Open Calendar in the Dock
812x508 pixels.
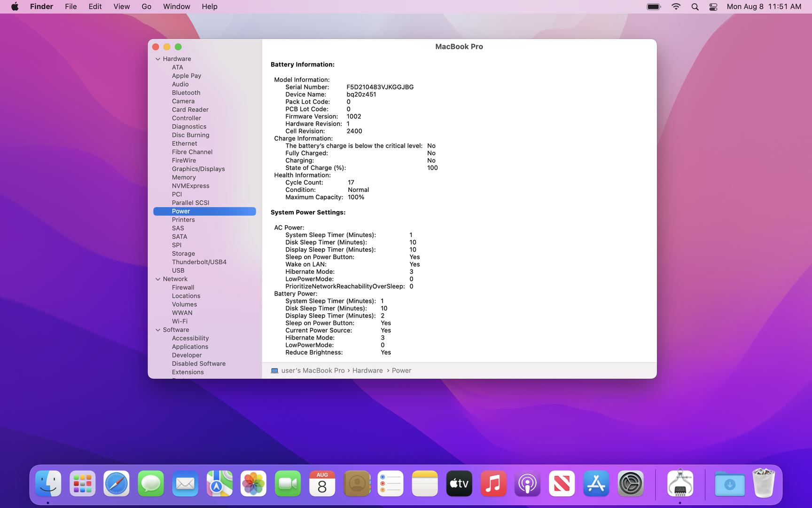point(322,484)
